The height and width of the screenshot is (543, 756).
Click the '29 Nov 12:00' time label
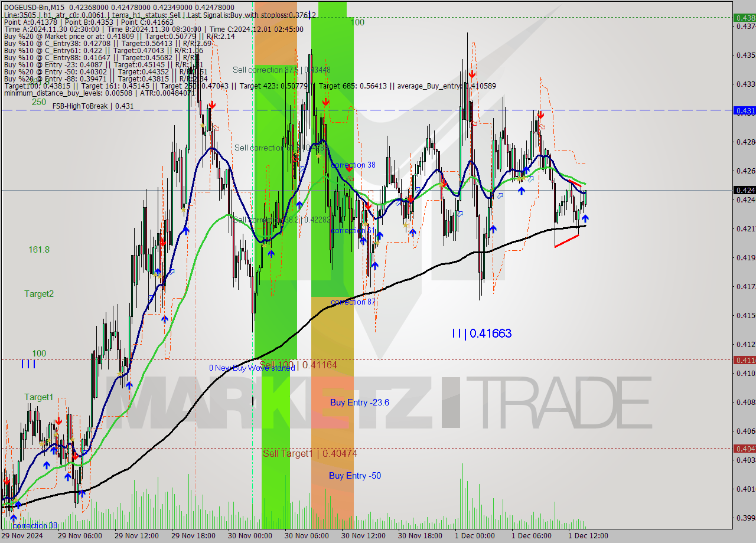[137, 536]
